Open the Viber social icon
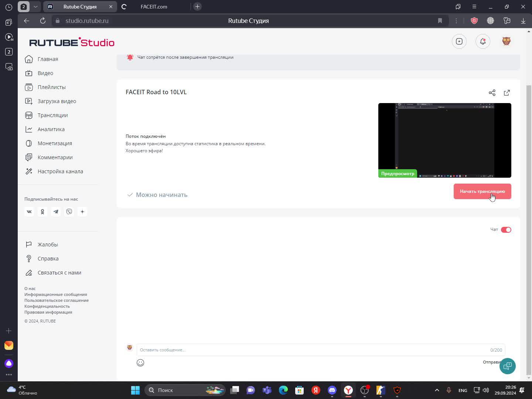Viewport: 532px width, 399px height. pyautogui.click(x=69, y=212)
